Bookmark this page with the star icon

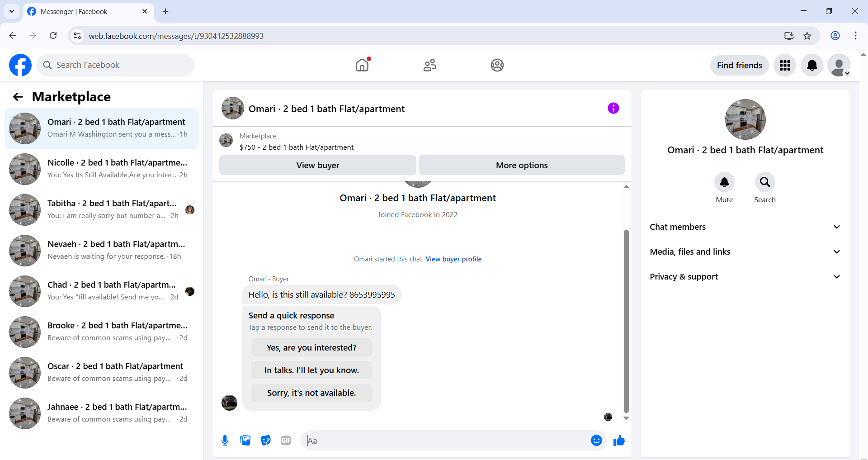tap(807, 36)
